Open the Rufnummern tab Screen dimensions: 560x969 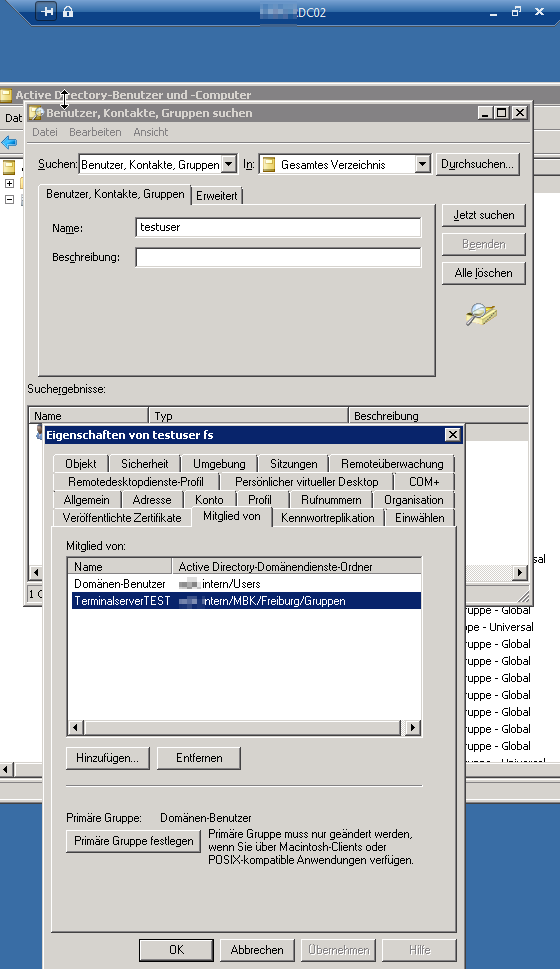331,499
